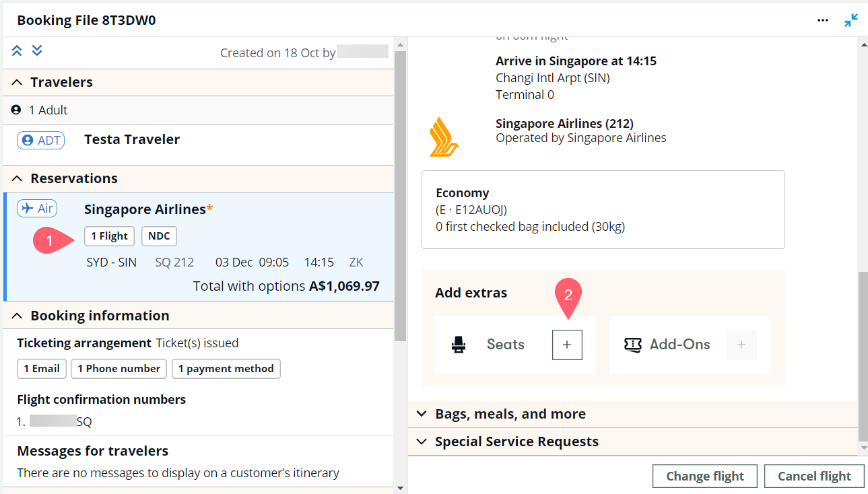Click the ADT traveler type badge

40,140
